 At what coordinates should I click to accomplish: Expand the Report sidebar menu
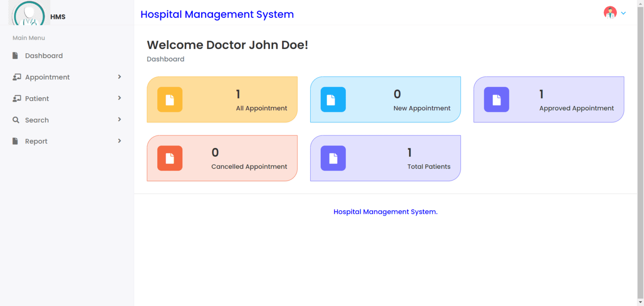pyautogui.click(x=119, y=141)
